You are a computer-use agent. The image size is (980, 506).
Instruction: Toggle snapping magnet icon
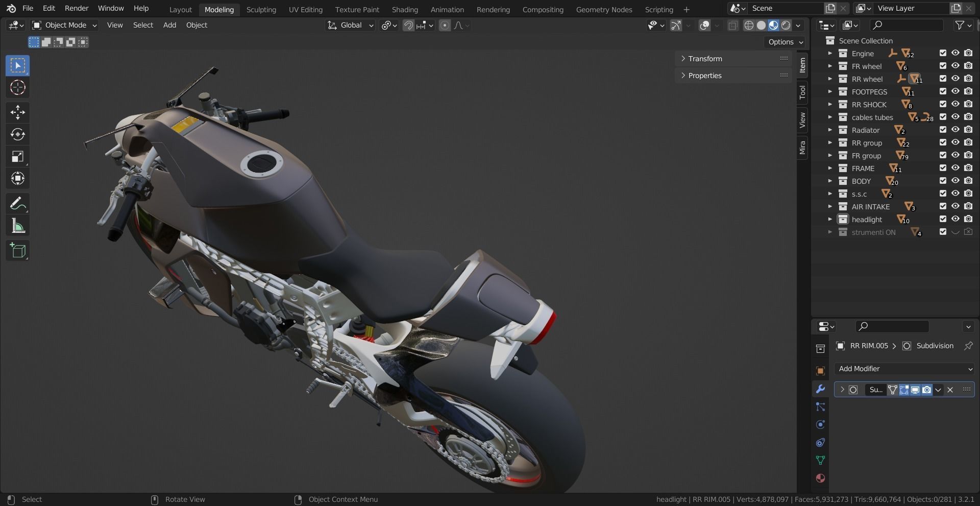[x=408, y=26]
